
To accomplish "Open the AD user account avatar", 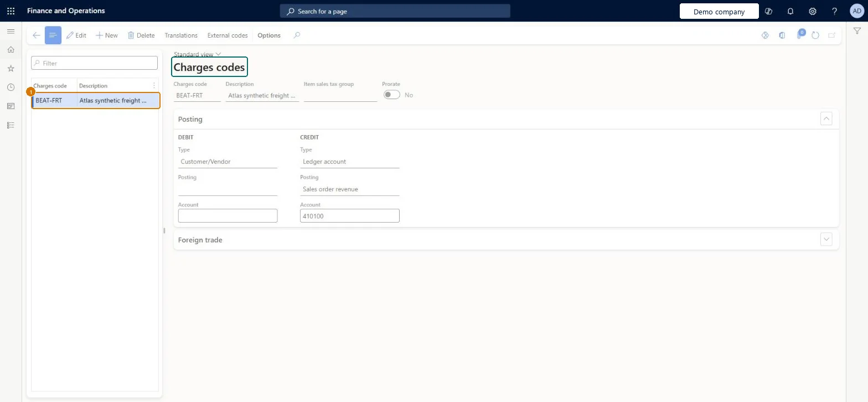I will 856,11.
